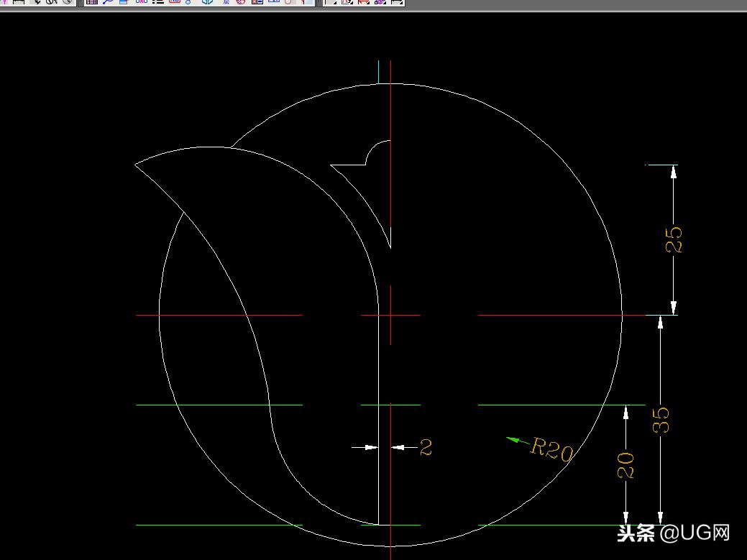This screenshot has width=747, height=560.
Task: Select the 35 vertical dimension text
Action: pyautogui.click(x=661, y=420)
